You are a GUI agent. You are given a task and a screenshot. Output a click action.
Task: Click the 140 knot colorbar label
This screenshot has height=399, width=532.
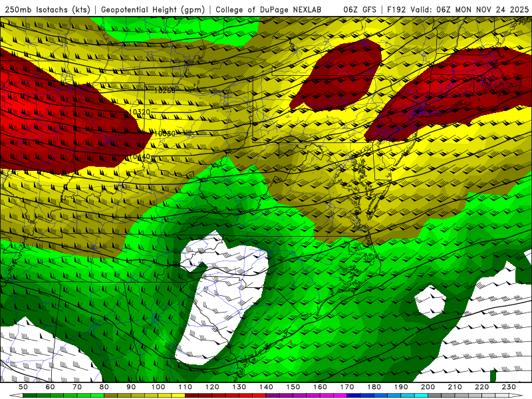[266, 387]
